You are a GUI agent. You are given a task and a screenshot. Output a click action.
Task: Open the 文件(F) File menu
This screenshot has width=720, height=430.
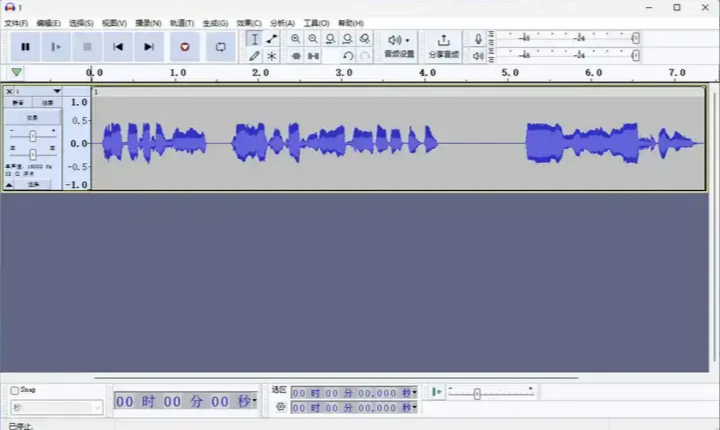17,22
